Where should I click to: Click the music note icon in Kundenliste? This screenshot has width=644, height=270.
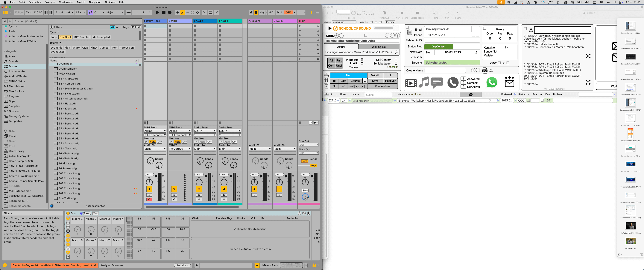coord(423,82)
